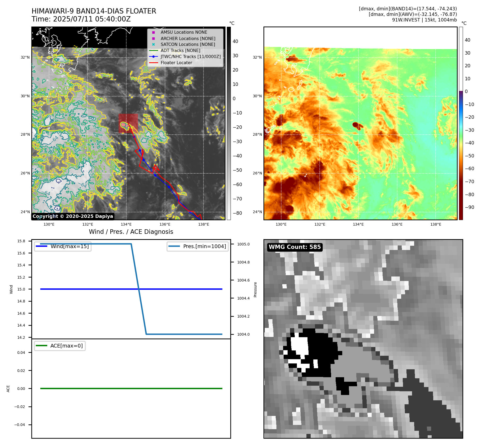This screenshot has height=448, width=481.
Task: Click the AMSU Locations NONE legend entry
Action: pos(184,32)
